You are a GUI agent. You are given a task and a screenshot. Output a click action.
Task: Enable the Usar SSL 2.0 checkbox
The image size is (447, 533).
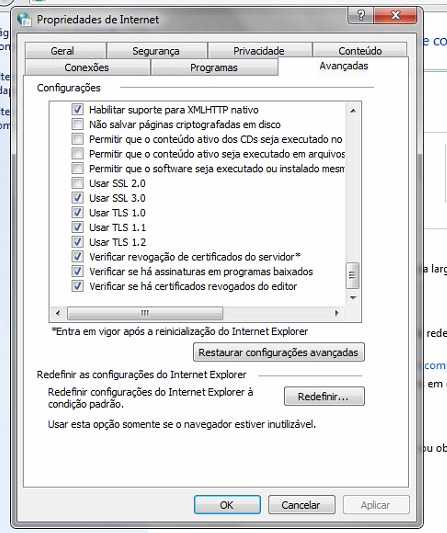coord(78,183)
